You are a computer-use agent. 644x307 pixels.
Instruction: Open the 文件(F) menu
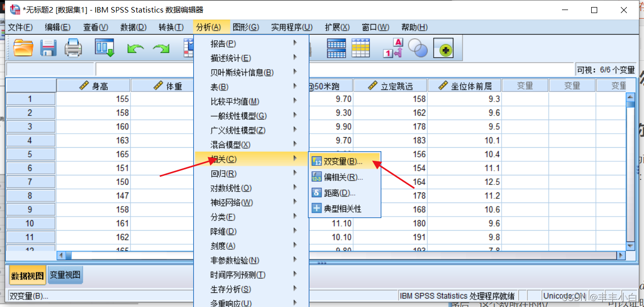[20, 27]
